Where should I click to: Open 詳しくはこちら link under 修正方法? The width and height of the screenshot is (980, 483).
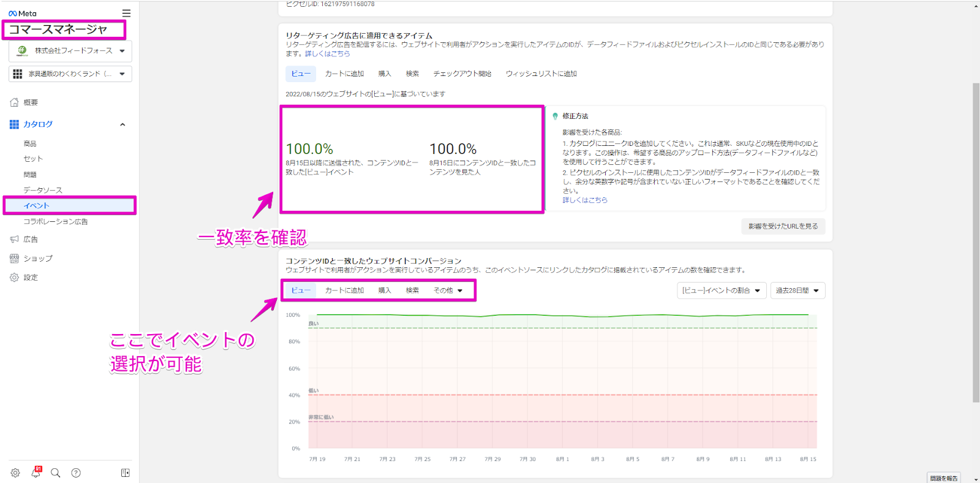[585, 200]
